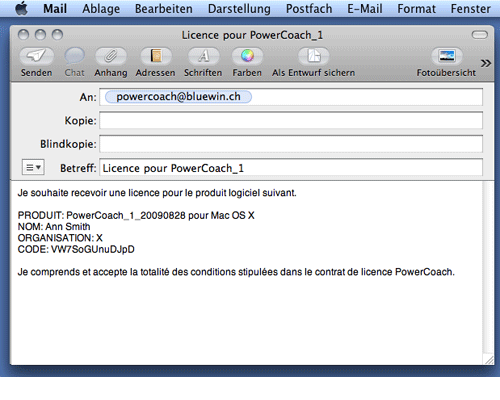Send the email with Senden icon
Screen dimensions: 500x400
coord(36,56)
